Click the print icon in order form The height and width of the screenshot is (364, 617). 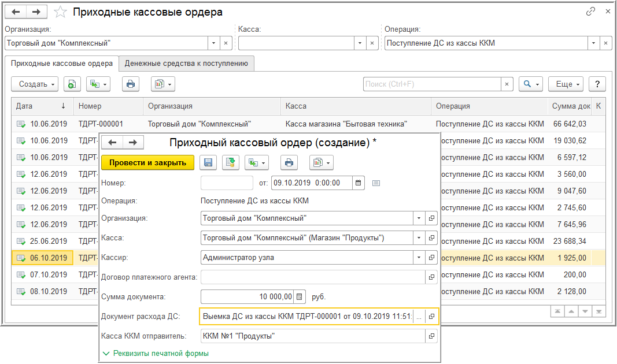[x=289, y=163]
